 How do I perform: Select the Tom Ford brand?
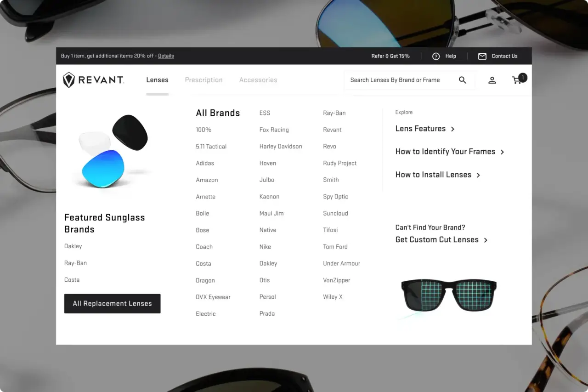click(335, 247)
